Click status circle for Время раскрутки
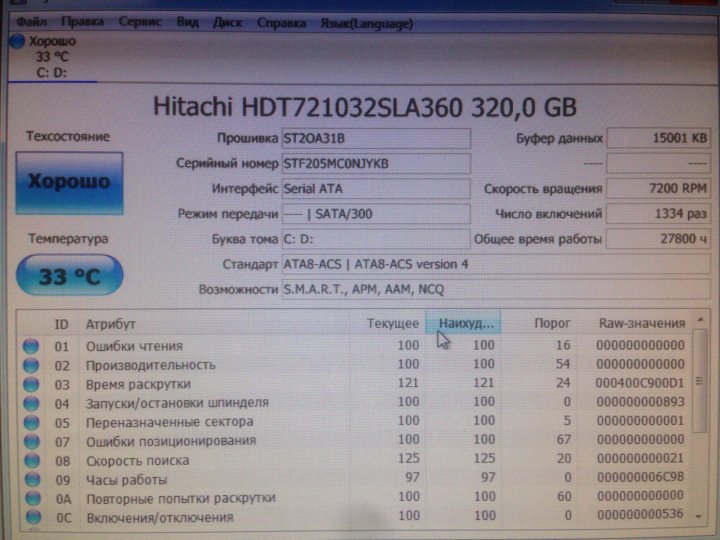 [x=31, y=384]
